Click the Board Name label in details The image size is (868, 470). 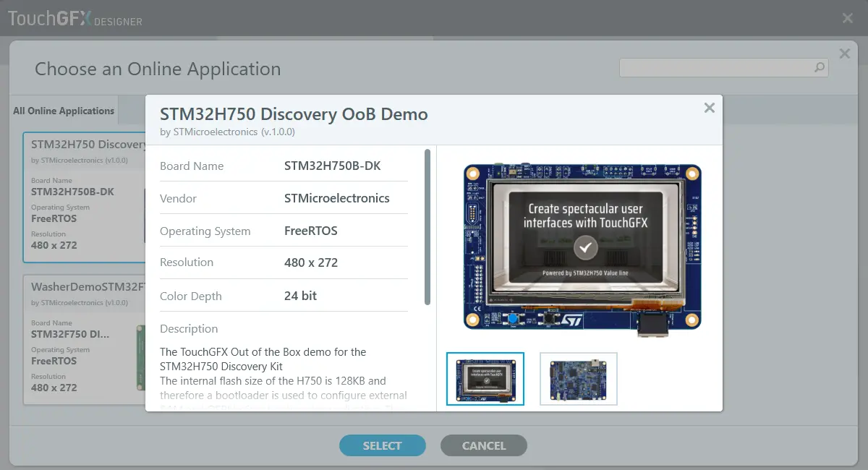click(x=192, y=166)
